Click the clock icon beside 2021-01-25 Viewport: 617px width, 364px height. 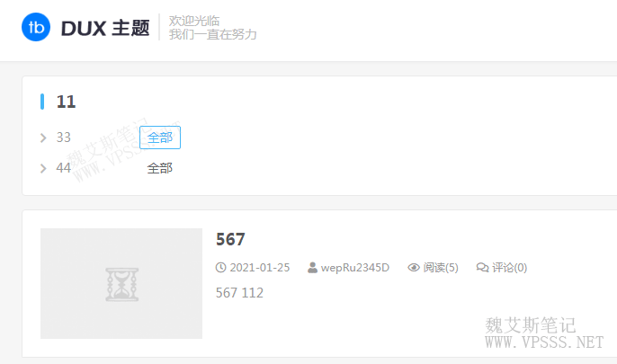pos(220,268)
